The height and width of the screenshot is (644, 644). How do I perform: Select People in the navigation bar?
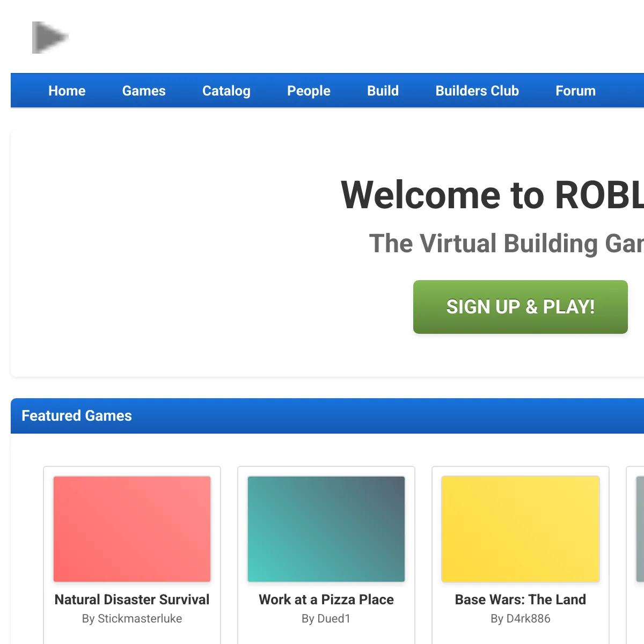click(309, 91)
